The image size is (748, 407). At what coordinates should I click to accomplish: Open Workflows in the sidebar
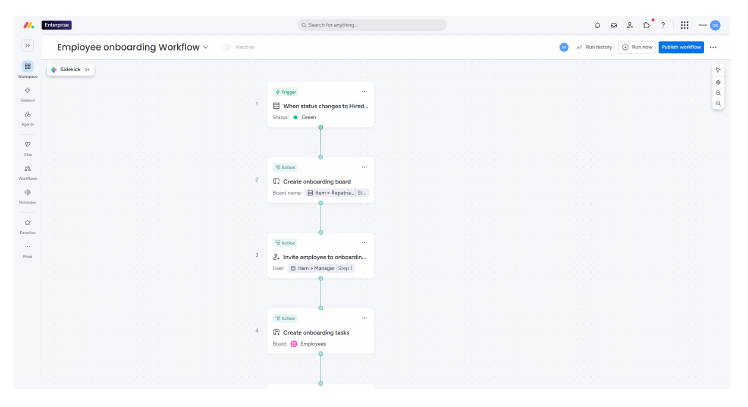tap(28, 172)
